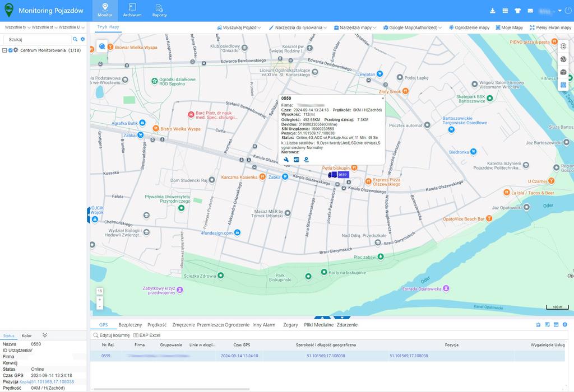Click the grid list icon in header
Screen dimensions: 574x392
pyautogui.click(x=505, y=11)
